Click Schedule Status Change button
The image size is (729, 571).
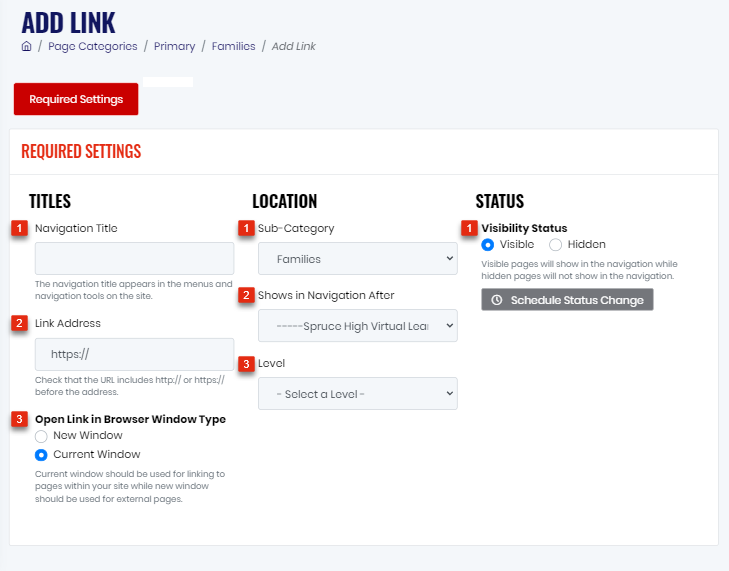[x=567, y=300]
